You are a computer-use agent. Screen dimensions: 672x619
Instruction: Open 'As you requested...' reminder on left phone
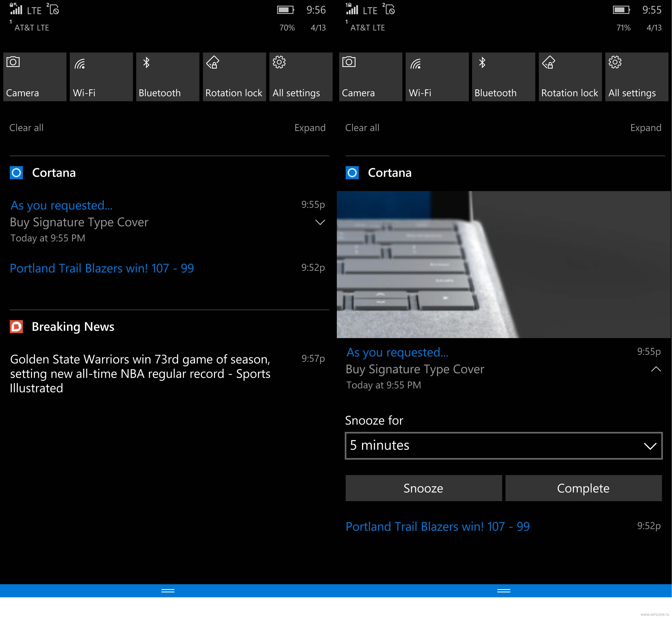[x=62, y=205]
